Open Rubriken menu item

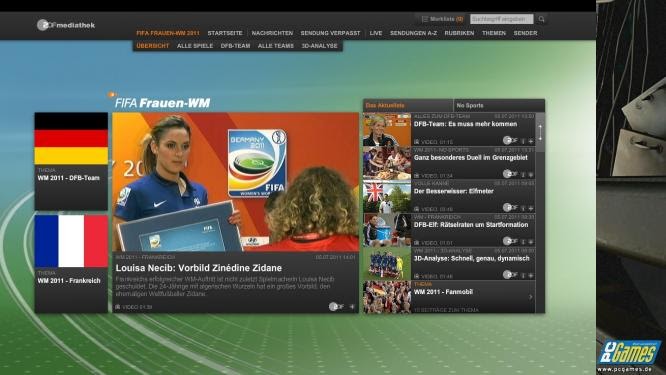pos(459,33)
